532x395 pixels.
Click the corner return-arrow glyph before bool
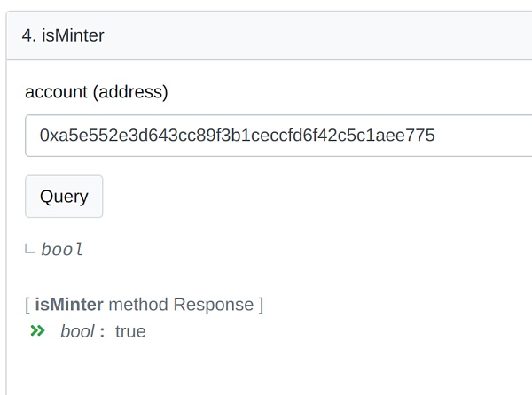30,249
